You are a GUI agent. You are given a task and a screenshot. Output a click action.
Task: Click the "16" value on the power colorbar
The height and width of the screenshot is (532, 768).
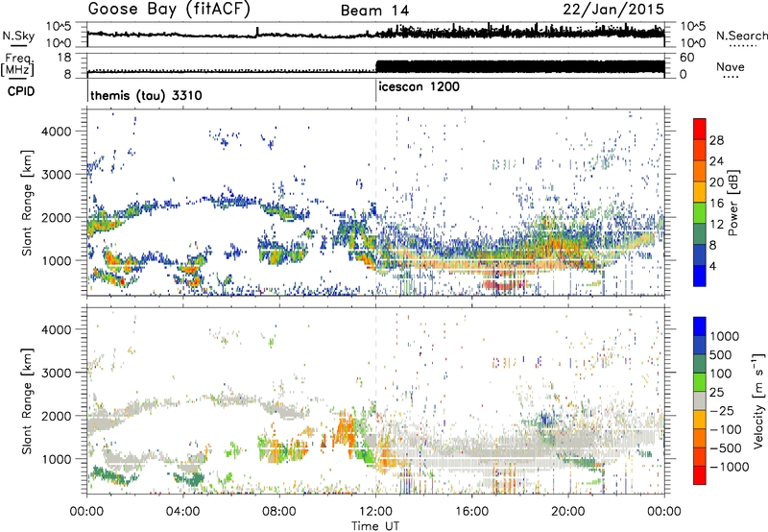click(x=716, y=204)
